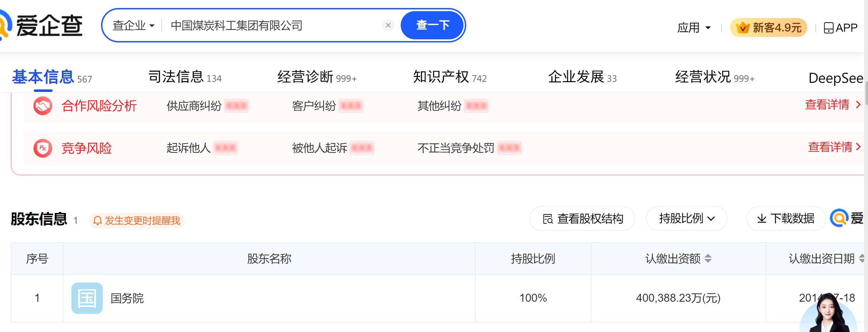Click the 100% shareholding cell

[x=533, y=298]
